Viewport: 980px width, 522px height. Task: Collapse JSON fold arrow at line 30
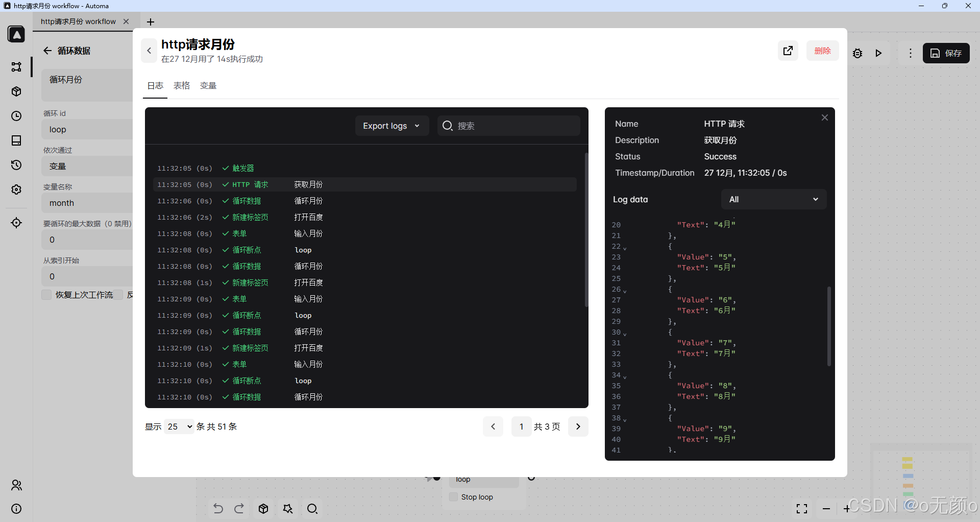(x=625, y=334)
